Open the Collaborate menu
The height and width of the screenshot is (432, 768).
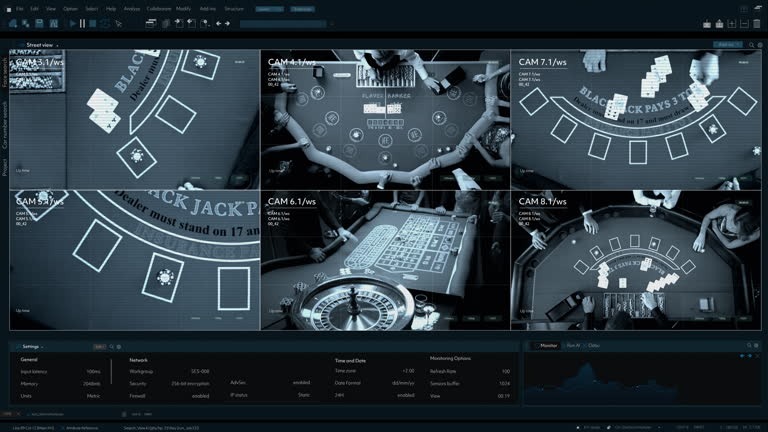point(159,8)
